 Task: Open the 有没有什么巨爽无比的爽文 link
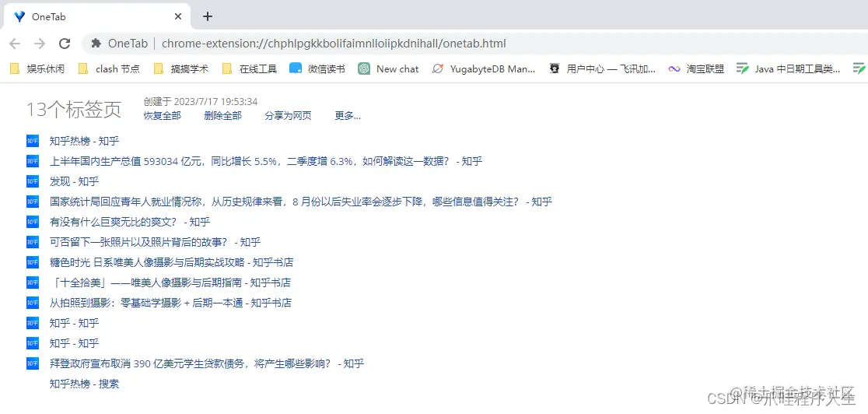130,223
